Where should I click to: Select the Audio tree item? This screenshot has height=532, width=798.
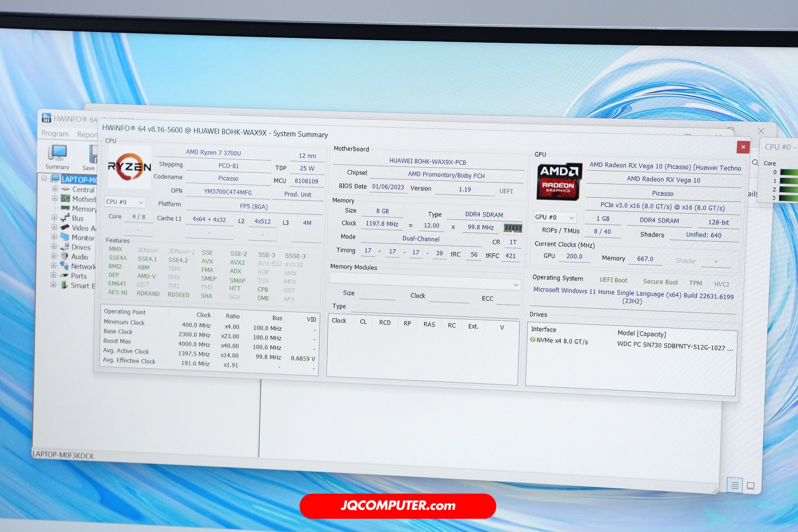[79, 257]
